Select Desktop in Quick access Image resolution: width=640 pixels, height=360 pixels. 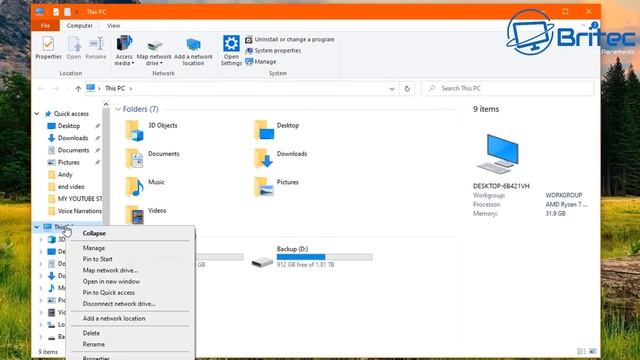point(69,126)
